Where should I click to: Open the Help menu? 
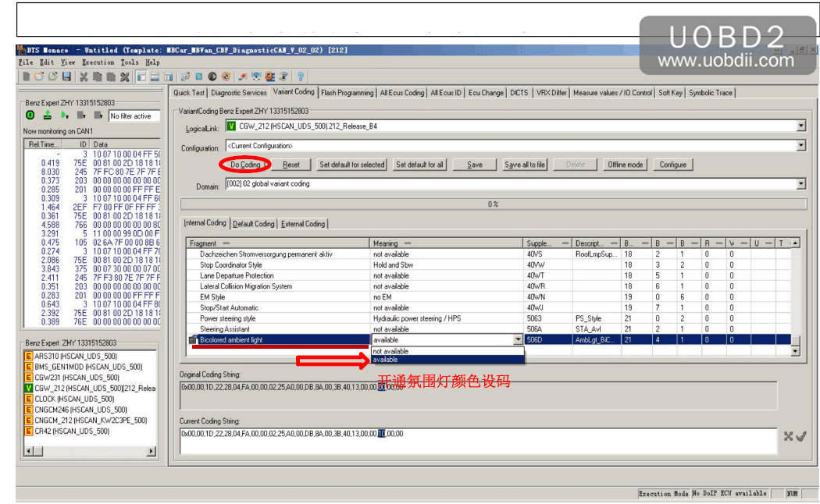152,62
